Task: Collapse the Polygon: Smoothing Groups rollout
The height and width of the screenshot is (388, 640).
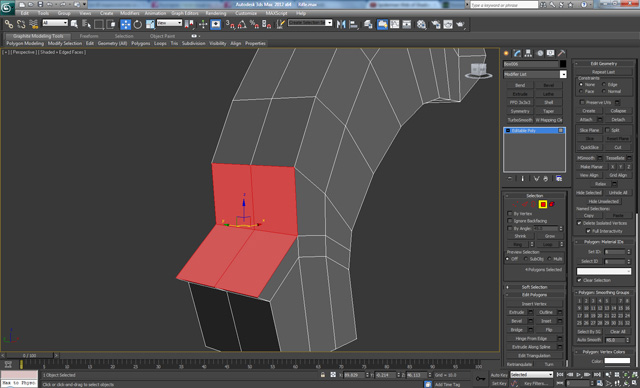Action: pyautogui.click(x=604, y=293)
